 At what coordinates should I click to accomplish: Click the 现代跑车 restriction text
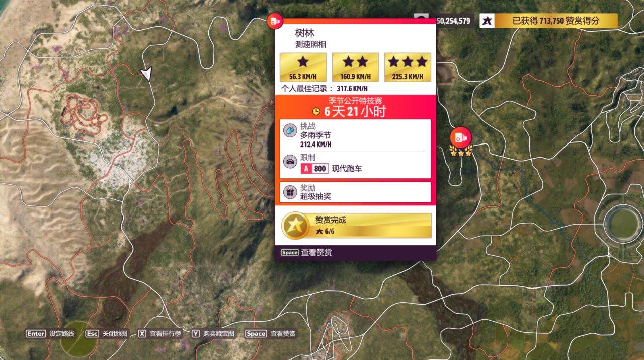tap(347, 169)
